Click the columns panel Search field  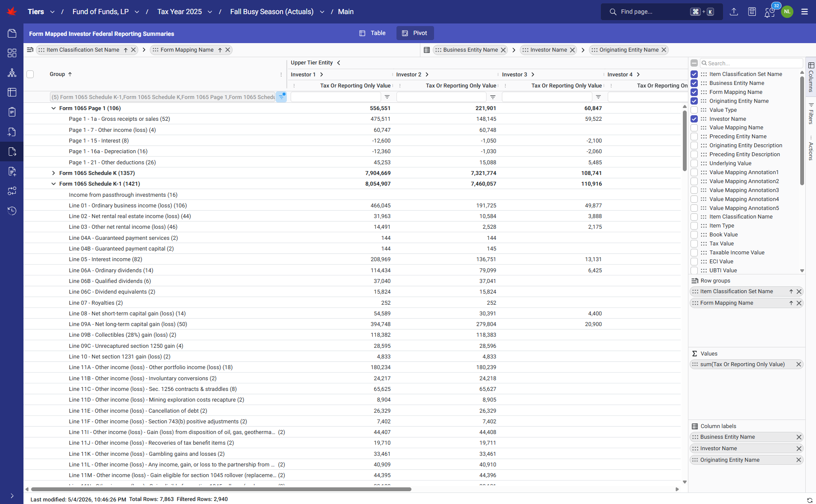(x=752, y=63)
